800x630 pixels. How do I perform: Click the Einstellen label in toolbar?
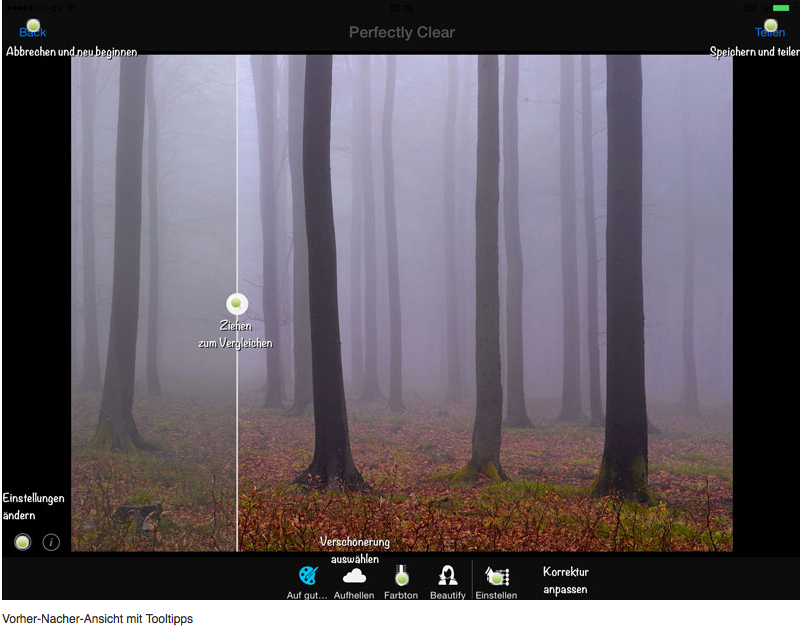(x=496, y=596)
